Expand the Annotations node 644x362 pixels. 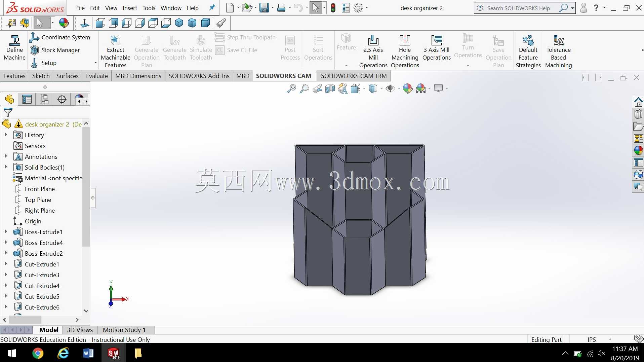click(x=6, y=156)
